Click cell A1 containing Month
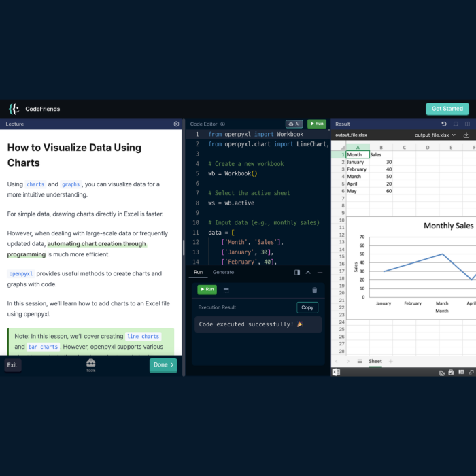This screenshot has width=476, height=476. pos(358,154)
